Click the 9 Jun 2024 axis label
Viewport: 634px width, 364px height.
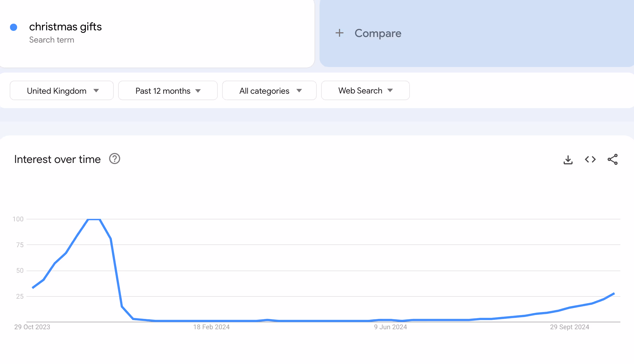click(x=390, y=327)
